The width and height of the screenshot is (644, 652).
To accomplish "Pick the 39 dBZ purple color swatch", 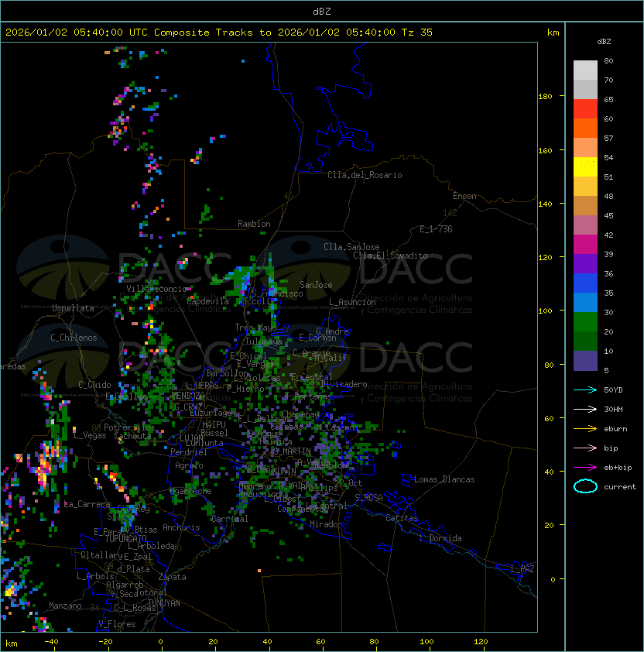I will pyautogui.click(x=585, y=263).
